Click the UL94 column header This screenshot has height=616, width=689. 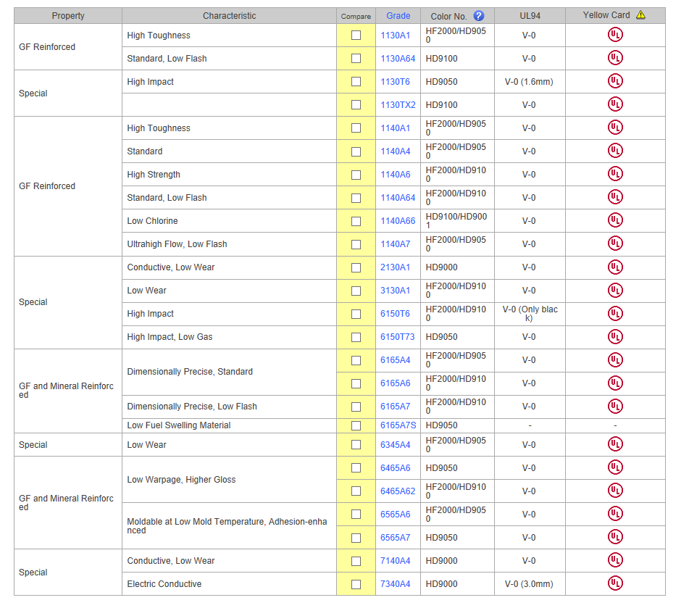(x=530, y=16)
